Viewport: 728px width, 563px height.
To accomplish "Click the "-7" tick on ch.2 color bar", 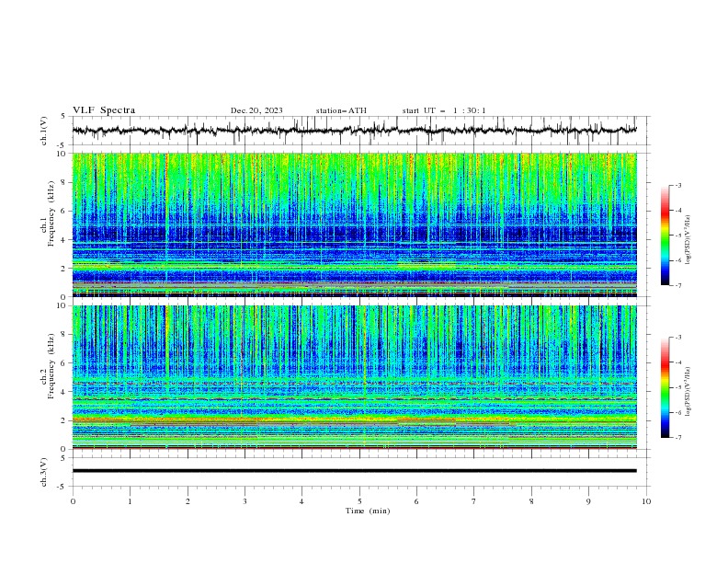I will (677, 438).
